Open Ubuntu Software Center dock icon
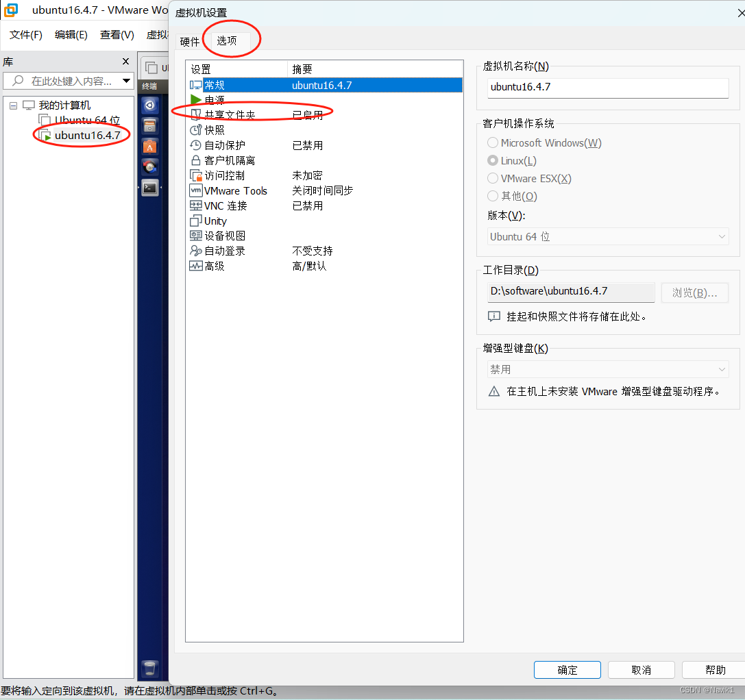This screenshot has width=745, height=700. tap(150, 147)
